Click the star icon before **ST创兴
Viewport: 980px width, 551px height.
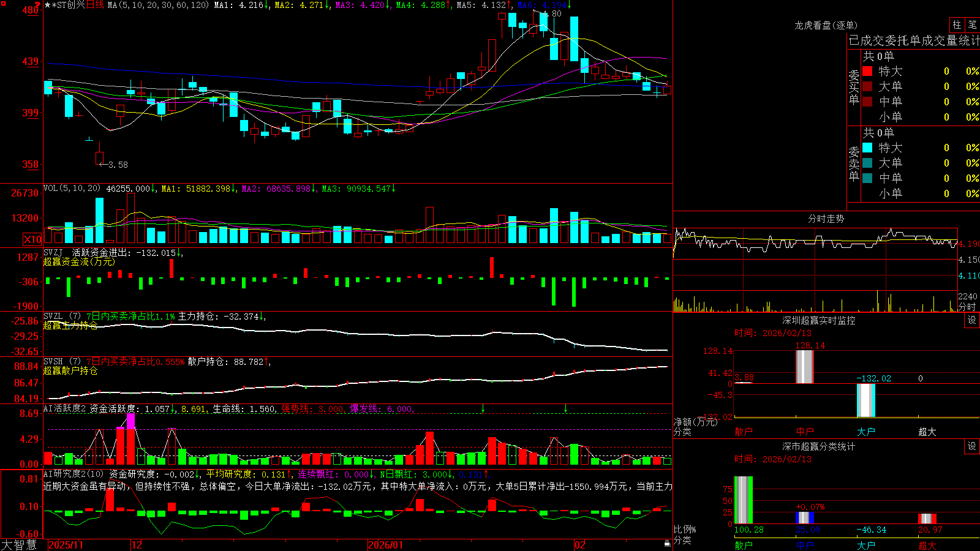coord(48,5)
